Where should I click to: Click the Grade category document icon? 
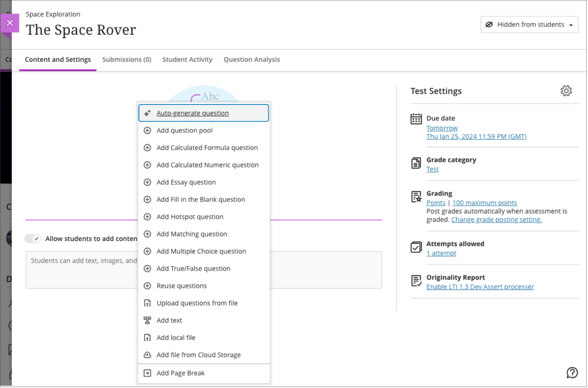coord(416,163)
